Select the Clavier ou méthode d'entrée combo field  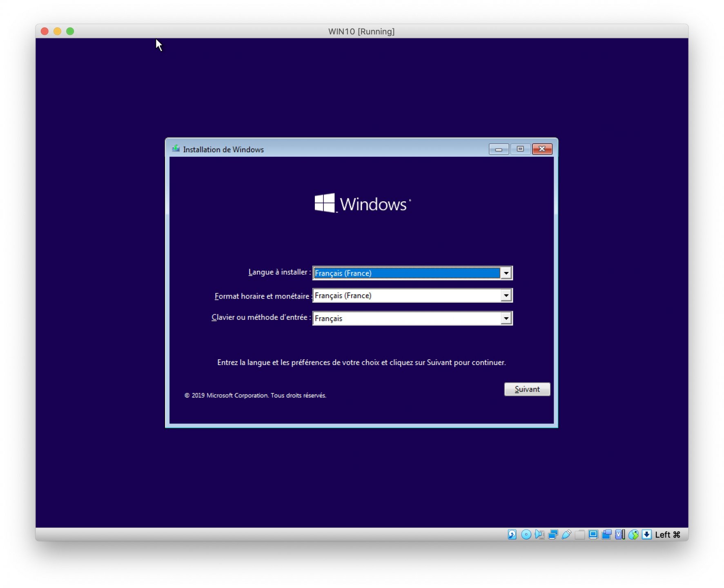pos(412,318)
